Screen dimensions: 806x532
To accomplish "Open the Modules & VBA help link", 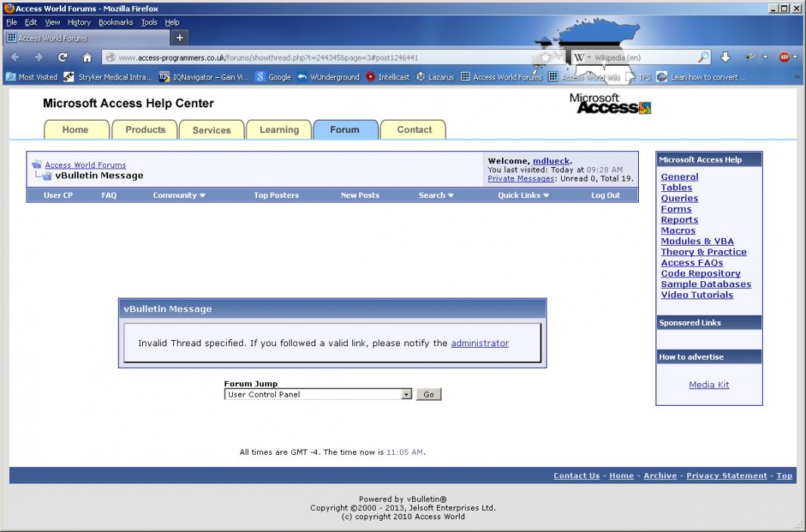I will coord(697,241).
